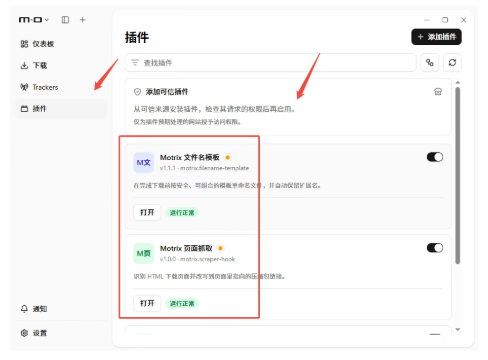Toggle the sidebar panel icon
The width and height of the screenshot is (488, 360).
(65, 20)
